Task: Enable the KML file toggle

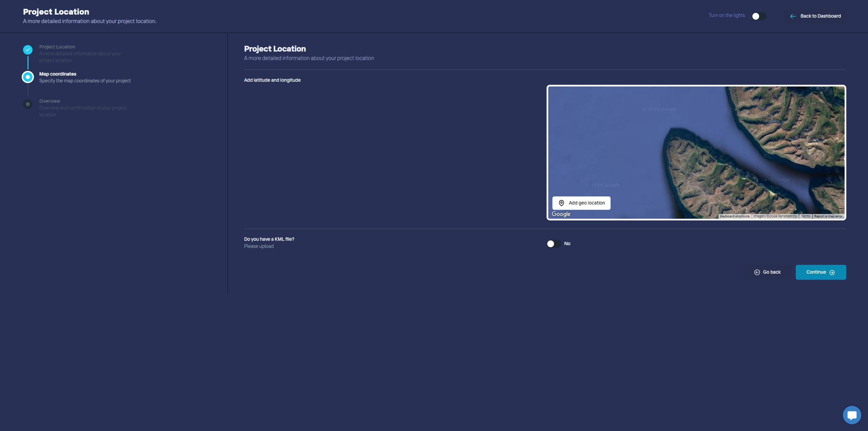Action: 553,244
